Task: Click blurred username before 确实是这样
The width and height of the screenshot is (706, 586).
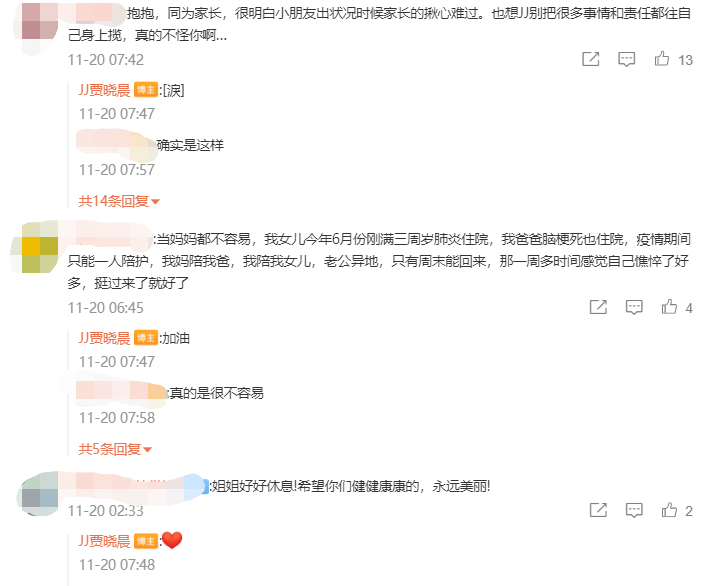Action: tap(116, 145)
